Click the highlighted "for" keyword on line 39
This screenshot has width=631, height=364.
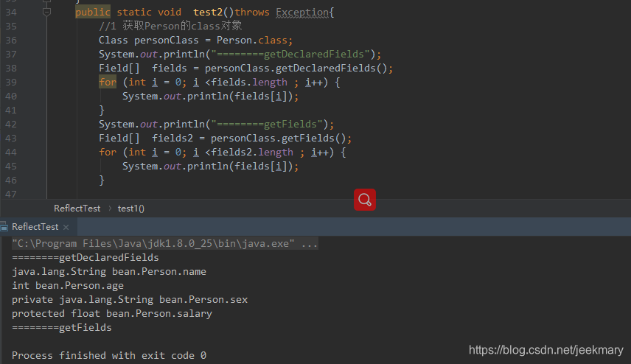[108, 82]
